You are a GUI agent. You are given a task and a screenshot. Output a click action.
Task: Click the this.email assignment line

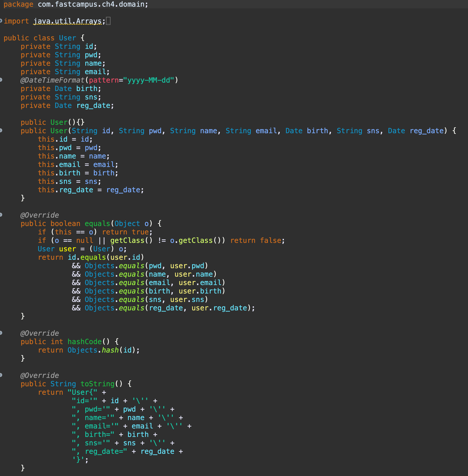click(x=78, y=165)
